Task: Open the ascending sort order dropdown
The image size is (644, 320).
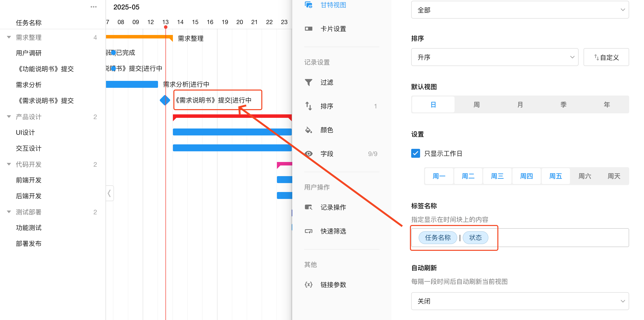Action: pyautogui.click(x=494, y=57)
